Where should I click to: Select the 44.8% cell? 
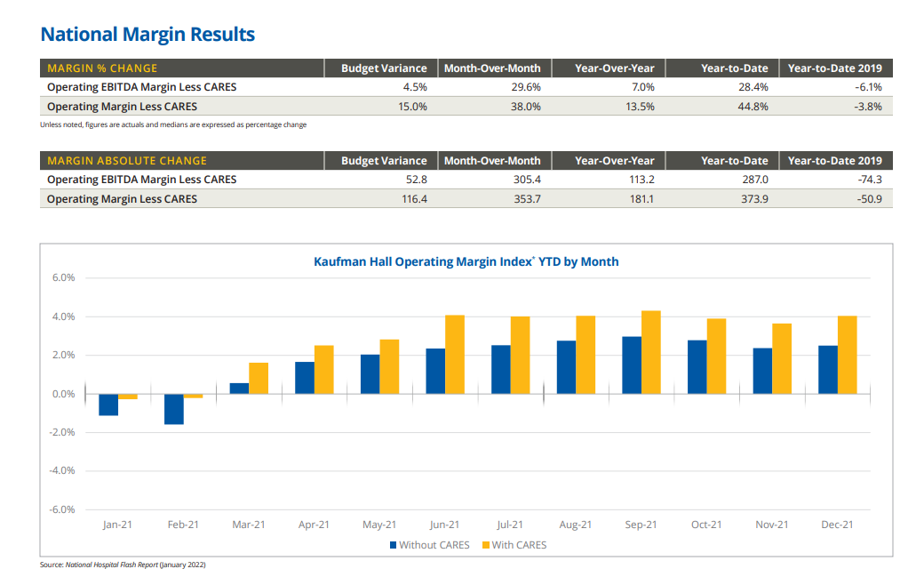[x=753, y=107]
